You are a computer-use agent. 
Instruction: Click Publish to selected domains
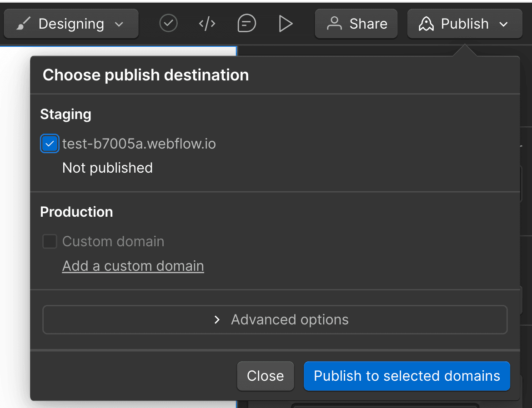tap(407, 376)
